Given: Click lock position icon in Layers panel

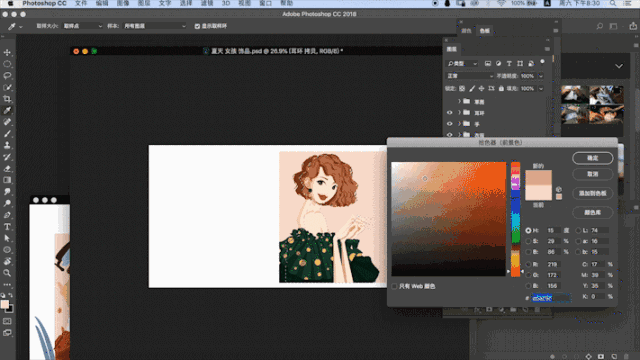Looking at the screenshot, I should (x=482, y=89).
